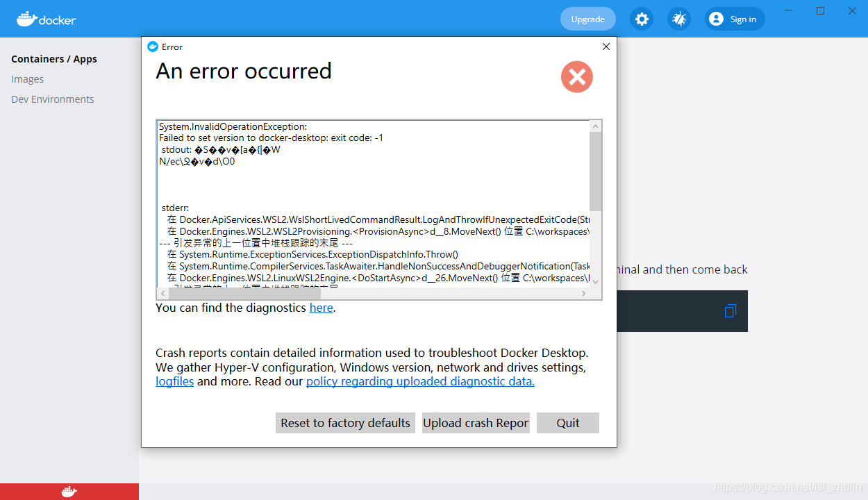Click the scroll right arrow in error log
This screenshot has height=500, width=868.
[584, 293]
